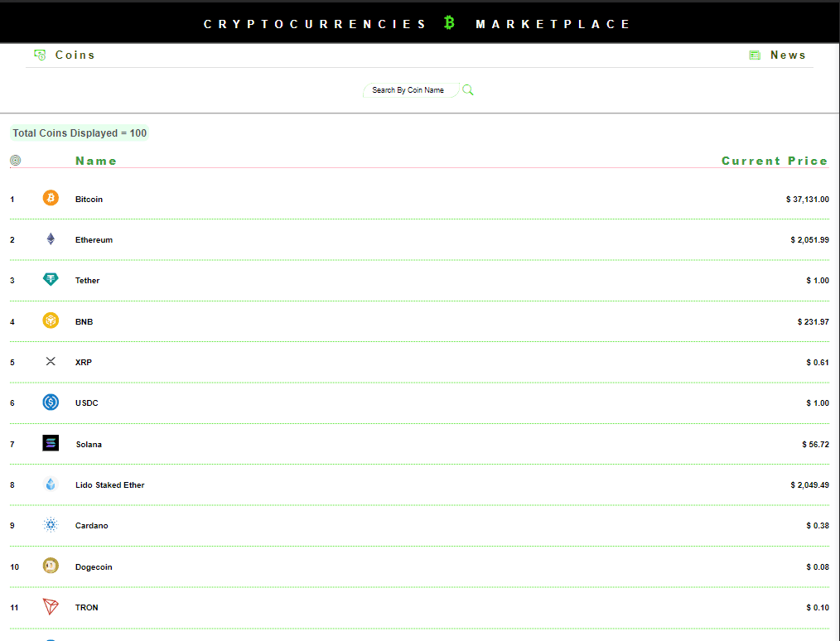Sort the table by Current Price header
The height and width of the screenshot is (641, 840).
[x=774, y=161]
